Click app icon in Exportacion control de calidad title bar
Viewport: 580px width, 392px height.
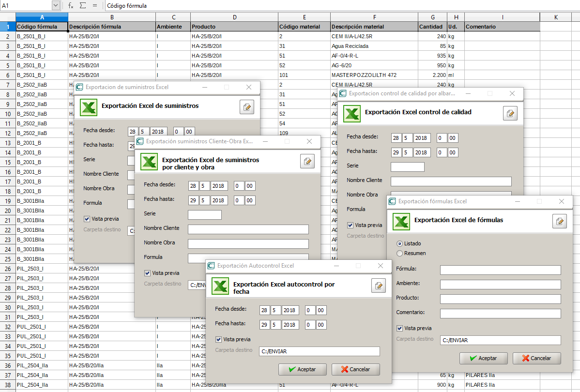pos(343,93)
